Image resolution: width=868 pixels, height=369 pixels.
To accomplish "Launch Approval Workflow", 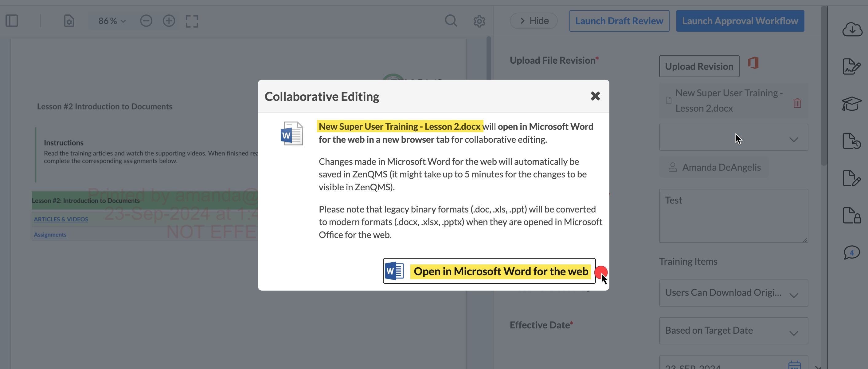I will pos(740,21).
